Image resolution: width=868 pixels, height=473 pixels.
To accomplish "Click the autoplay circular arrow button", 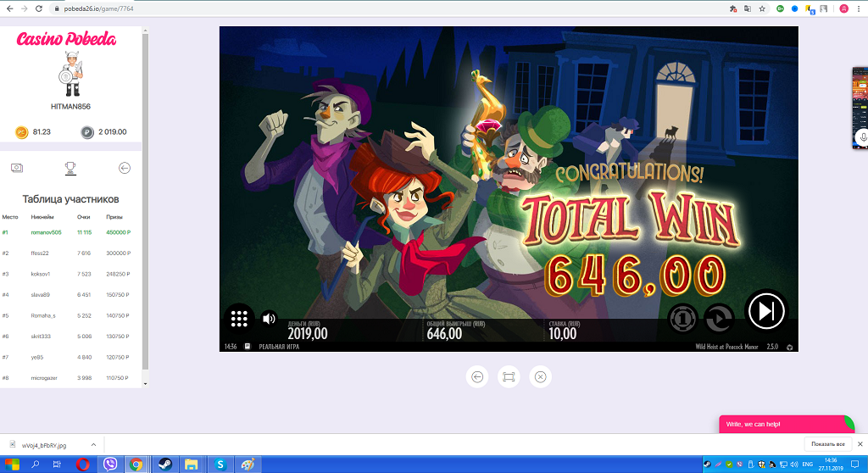I will coord(719,318).
